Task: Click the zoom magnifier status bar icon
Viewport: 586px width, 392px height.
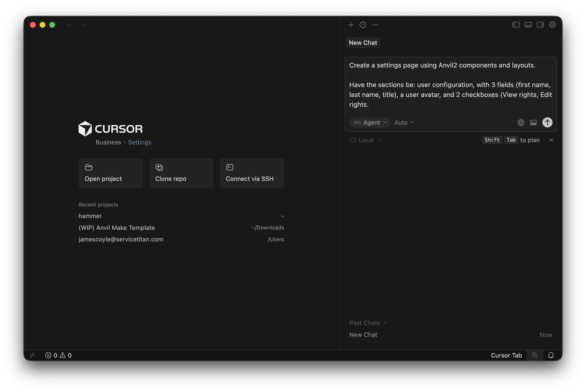Action: tap(535, 355)
